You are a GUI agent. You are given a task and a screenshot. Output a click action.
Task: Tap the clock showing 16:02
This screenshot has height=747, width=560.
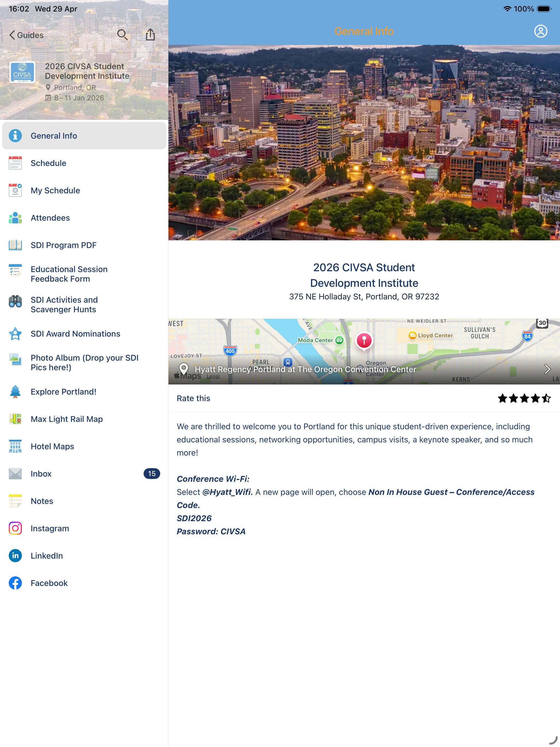[19, 9]
